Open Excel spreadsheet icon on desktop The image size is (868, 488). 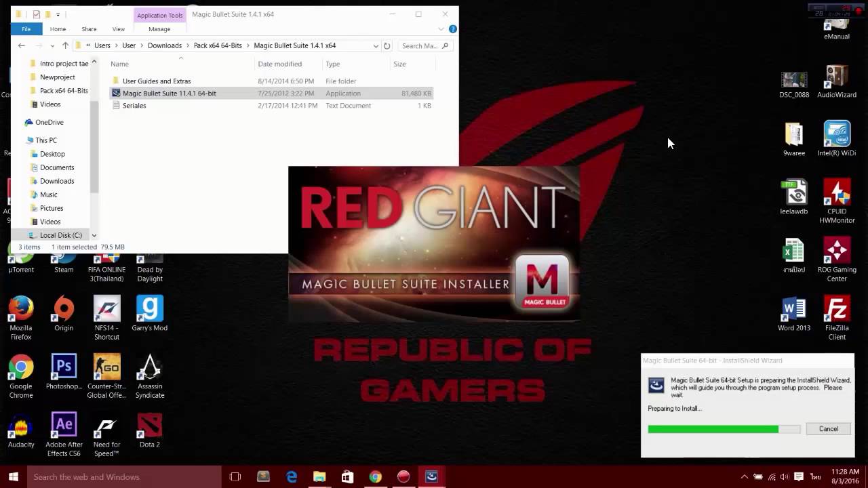point(794,256)
